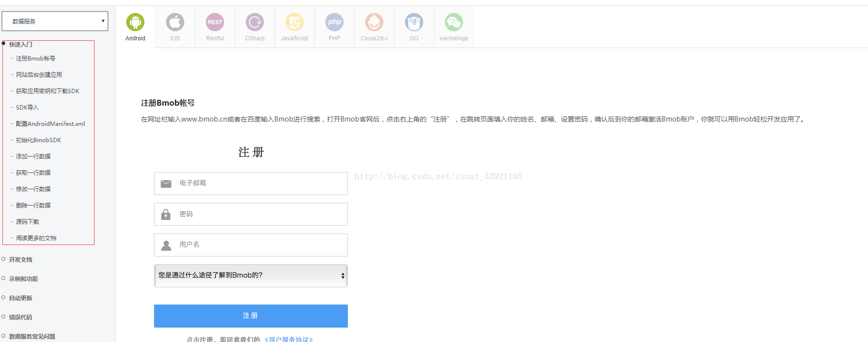Expand the 示例和功能 section
This screenshot has width=868, height=342.
click(24, 279)
